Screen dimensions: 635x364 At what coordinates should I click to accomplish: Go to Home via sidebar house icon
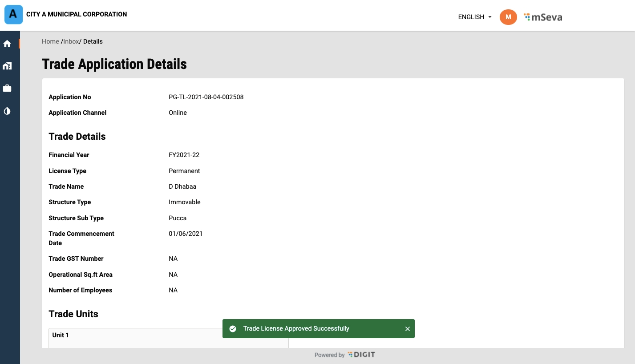[7, 44]
